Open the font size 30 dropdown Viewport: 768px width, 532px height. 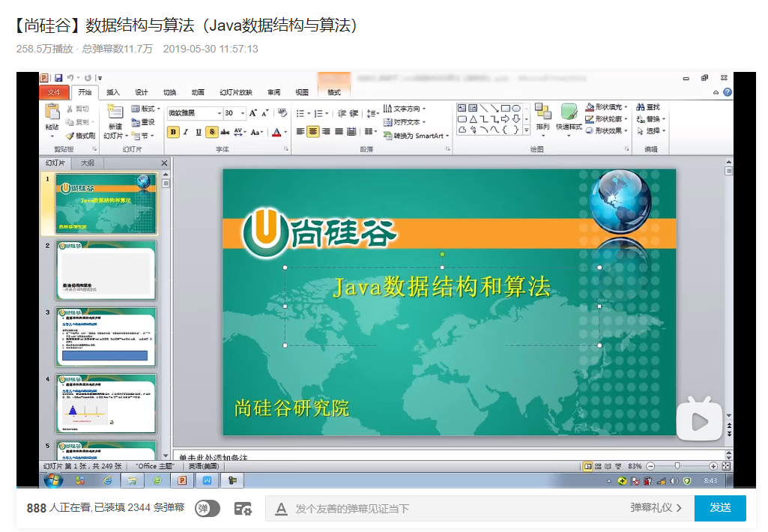click(243, 113)
